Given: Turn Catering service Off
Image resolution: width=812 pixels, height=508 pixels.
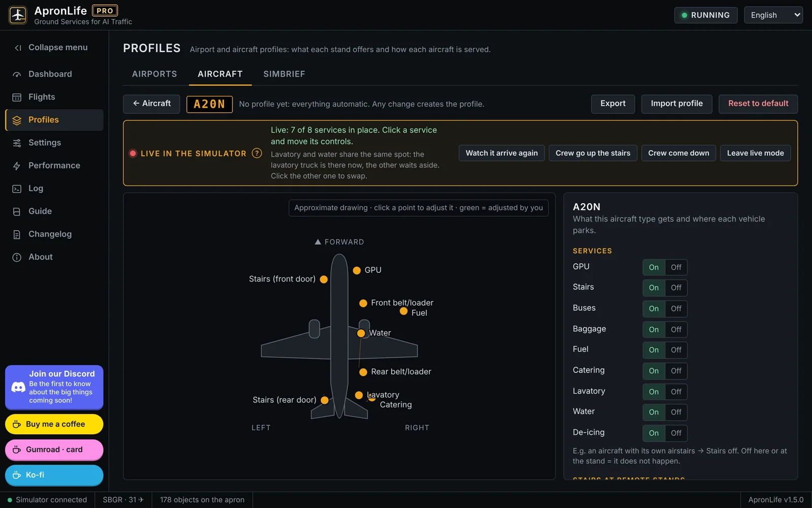Looking at the screenshot, I should [x=676, y=371].
